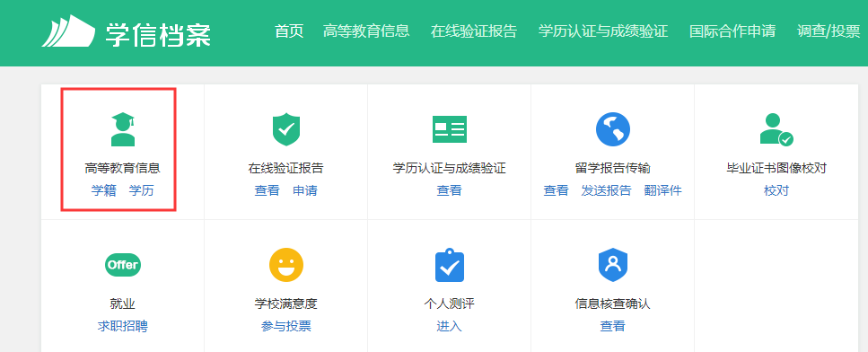Click the 学信档案 logo icon
868x352 pixels.
68,31
